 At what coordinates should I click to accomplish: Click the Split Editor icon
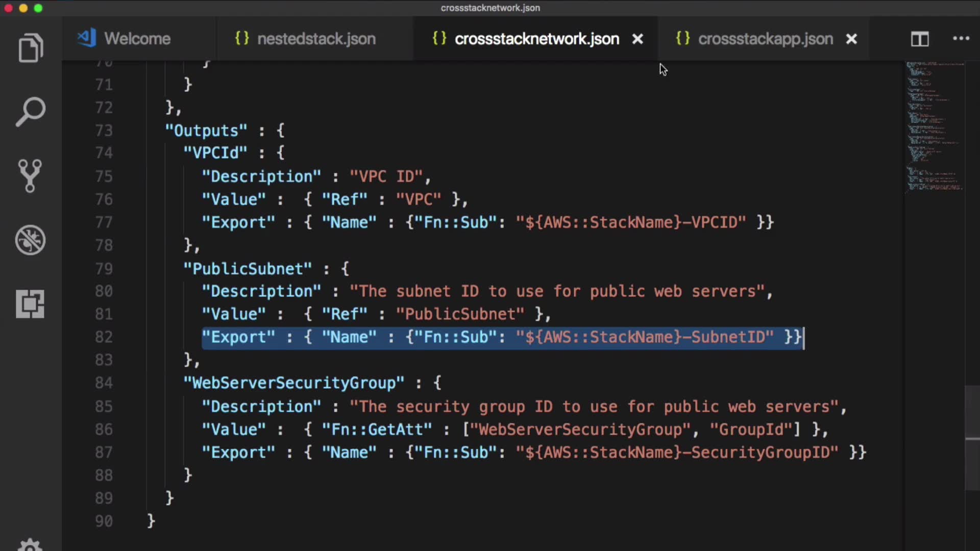pyautogui.click(x=920, y=39)
